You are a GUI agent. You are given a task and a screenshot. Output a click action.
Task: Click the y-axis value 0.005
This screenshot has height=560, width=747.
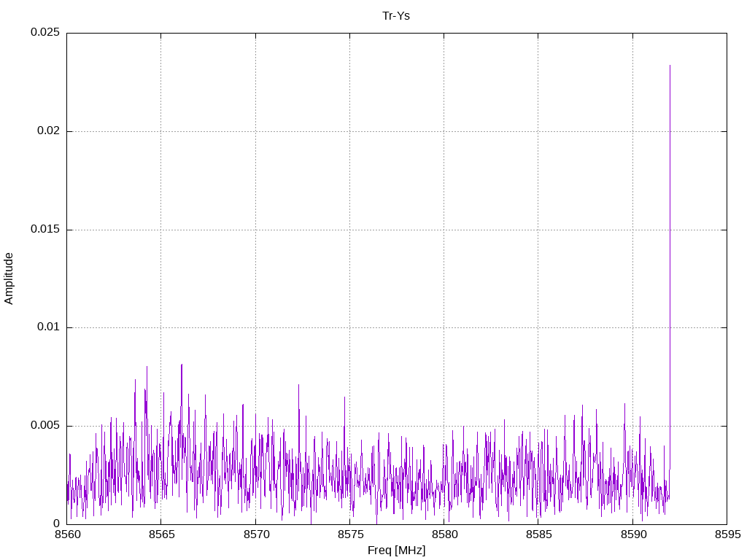[45, 425]
